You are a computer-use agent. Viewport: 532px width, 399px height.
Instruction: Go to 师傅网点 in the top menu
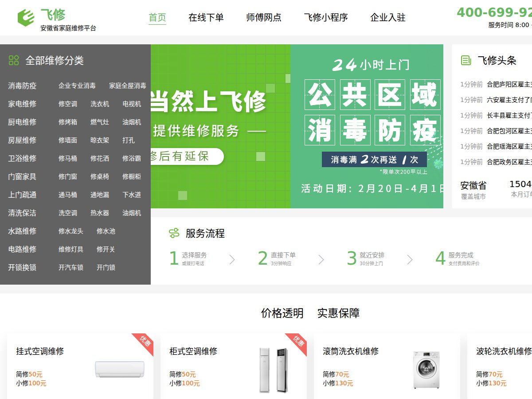click(x=264, y=18)
